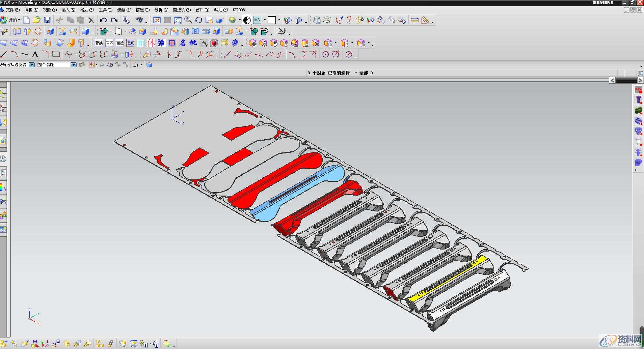Click the Fit view icon
Screen dimensions: 644x349
[157, 20]
